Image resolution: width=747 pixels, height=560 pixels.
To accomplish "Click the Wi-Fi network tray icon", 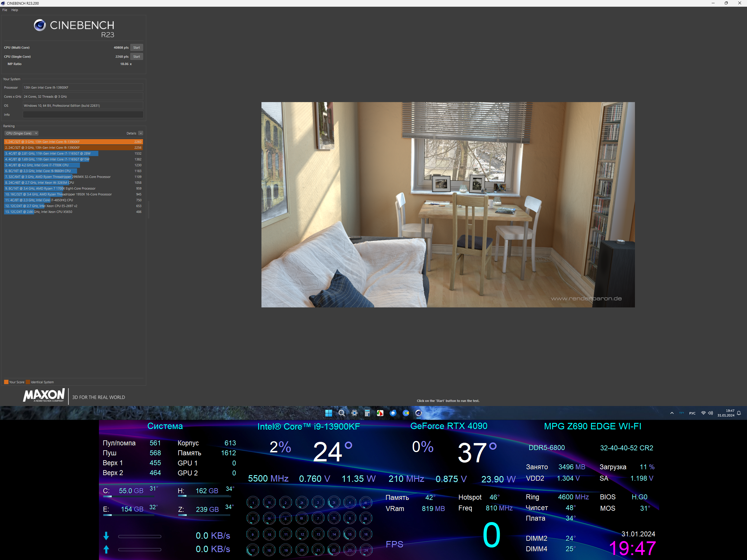I will pyautogui.click(x=703, y=413).
